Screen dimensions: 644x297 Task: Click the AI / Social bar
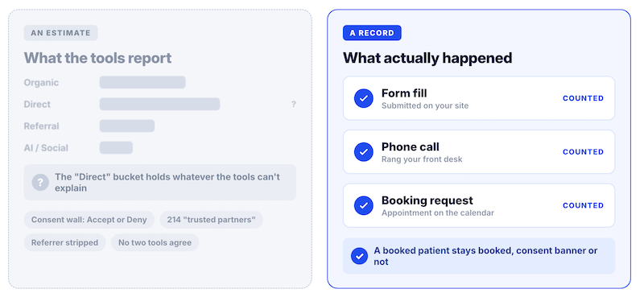pyautogui.click(x=116, y=147)
